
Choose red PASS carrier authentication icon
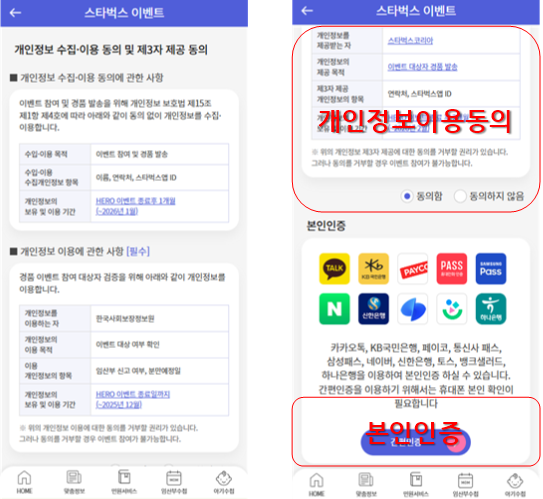tap(452, 268)
